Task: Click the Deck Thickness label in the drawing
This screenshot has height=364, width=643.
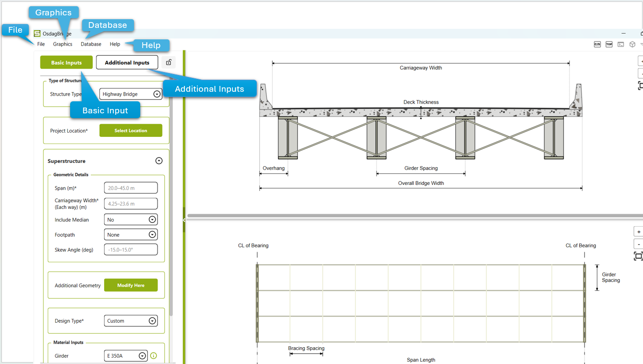Action: click(x=421, y=102)
